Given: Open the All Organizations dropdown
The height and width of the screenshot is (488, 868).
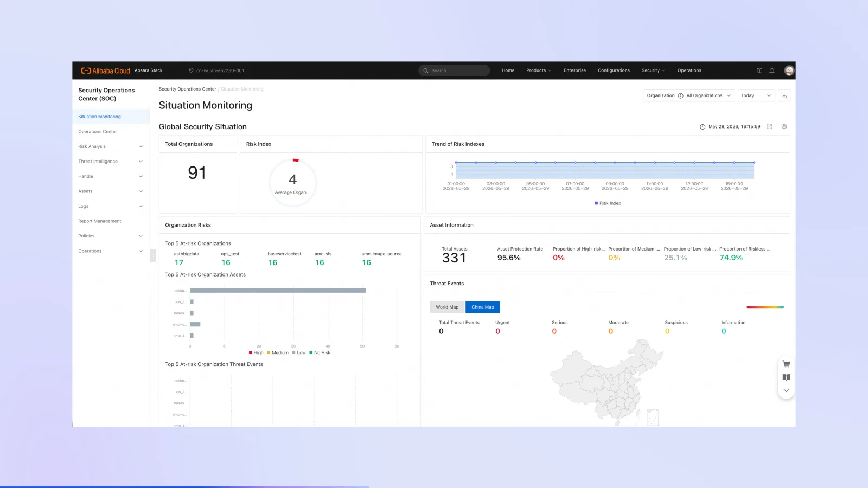Looking at the screenshot, I should pos(709,95).
